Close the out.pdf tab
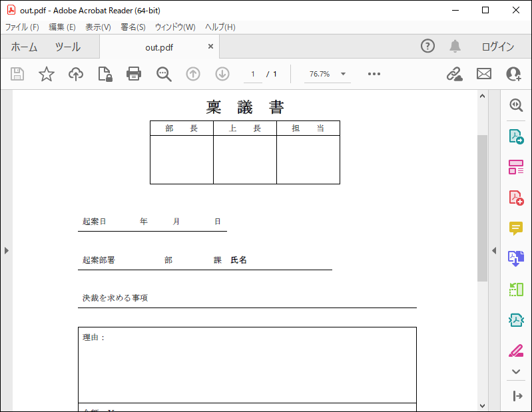 [x=210, y=46]
